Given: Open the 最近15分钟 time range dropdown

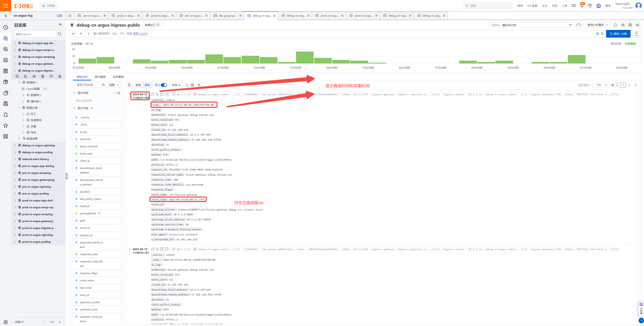Looking at the screenshot, I should (x=530, y=25).
